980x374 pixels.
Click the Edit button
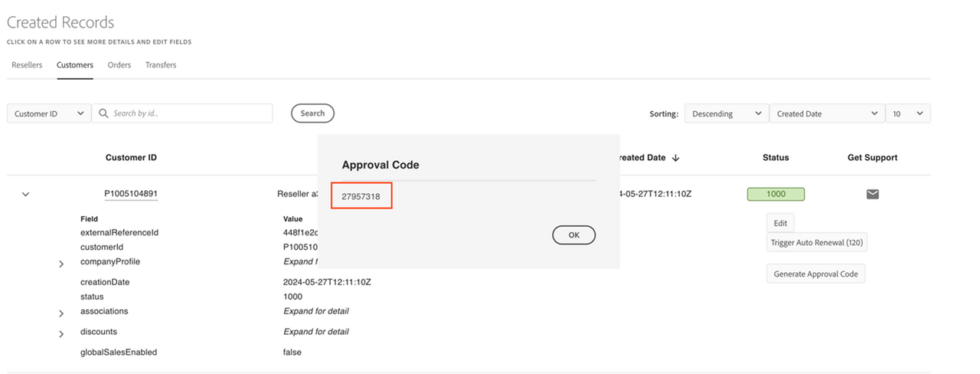(x=780, y=223)
